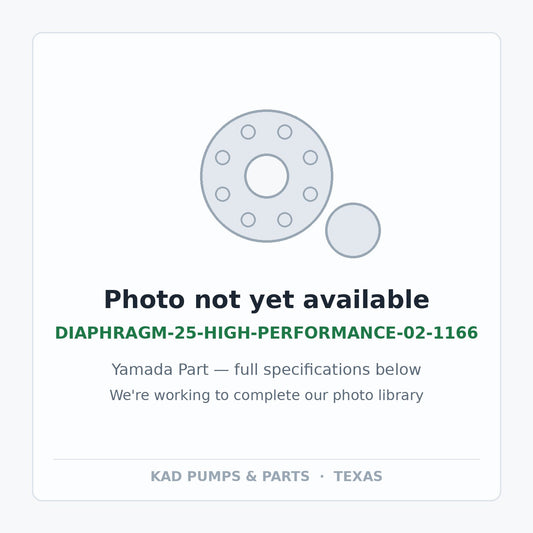Click the top-left bolt hole on the disc
Viewport: 533px width, 533px height.
pyautogui.click(x=248, y=132)
